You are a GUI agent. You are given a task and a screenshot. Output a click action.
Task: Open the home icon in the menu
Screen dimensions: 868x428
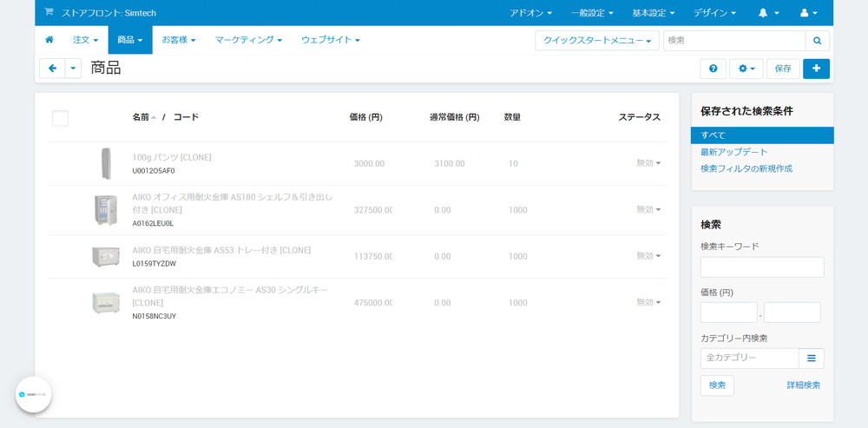tap(49, 40)
